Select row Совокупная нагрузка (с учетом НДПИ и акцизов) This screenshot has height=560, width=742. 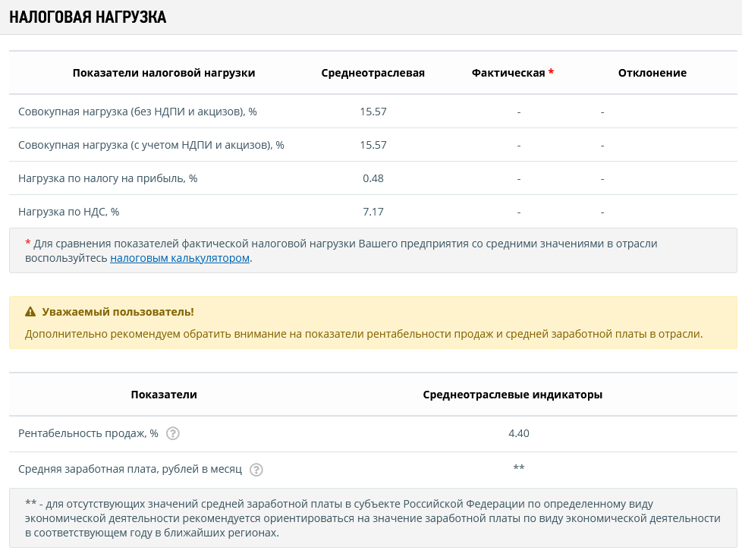click(x=373, y=145)
